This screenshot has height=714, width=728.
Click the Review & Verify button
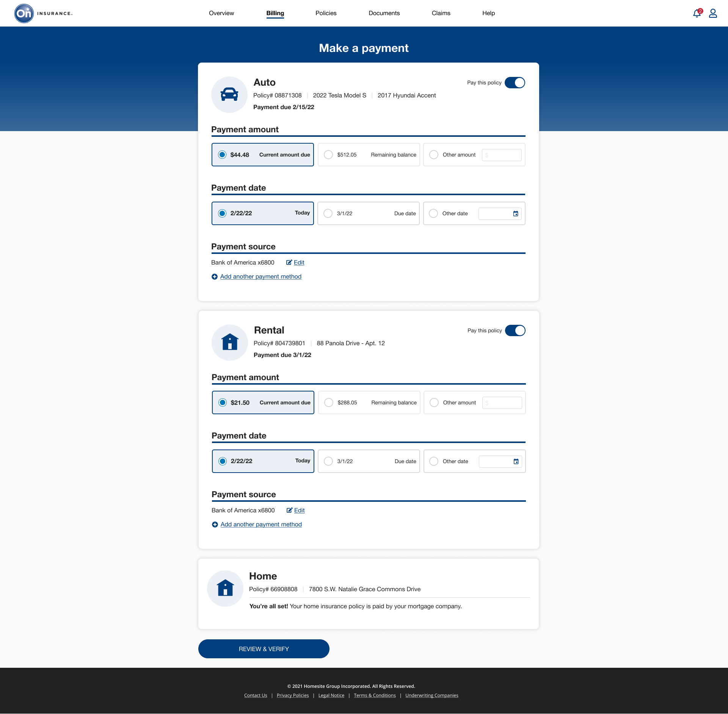(264, 649)
